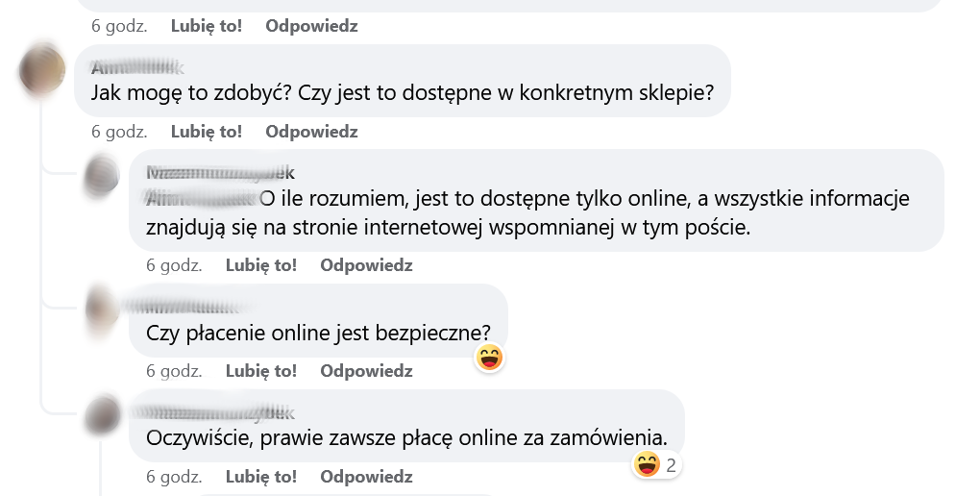Viewport: 980px width, 496px height.
Task: Reply to 'Czy płacenie online jest bezpieczne' comment
Action: pos(366,371)
